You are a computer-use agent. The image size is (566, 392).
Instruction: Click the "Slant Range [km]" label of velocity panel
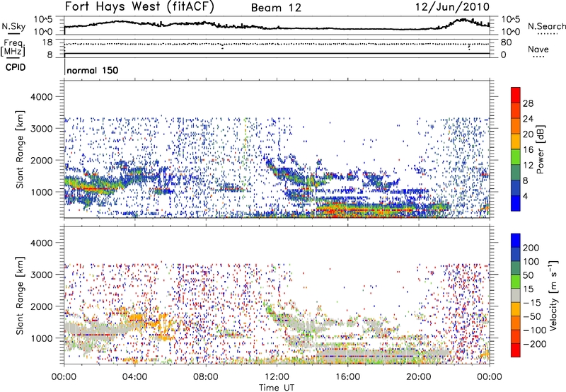(x=20, y=295)
